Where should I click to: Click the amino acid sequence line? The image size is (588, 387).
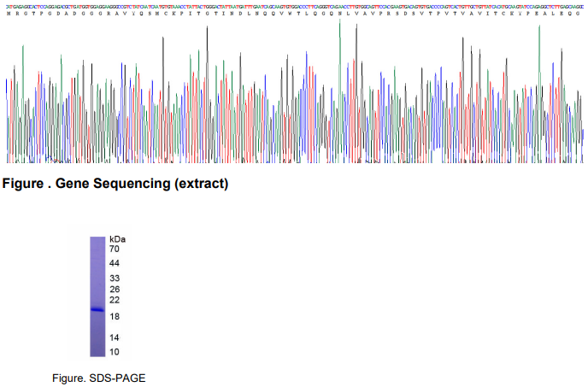(x=293, y=14)
